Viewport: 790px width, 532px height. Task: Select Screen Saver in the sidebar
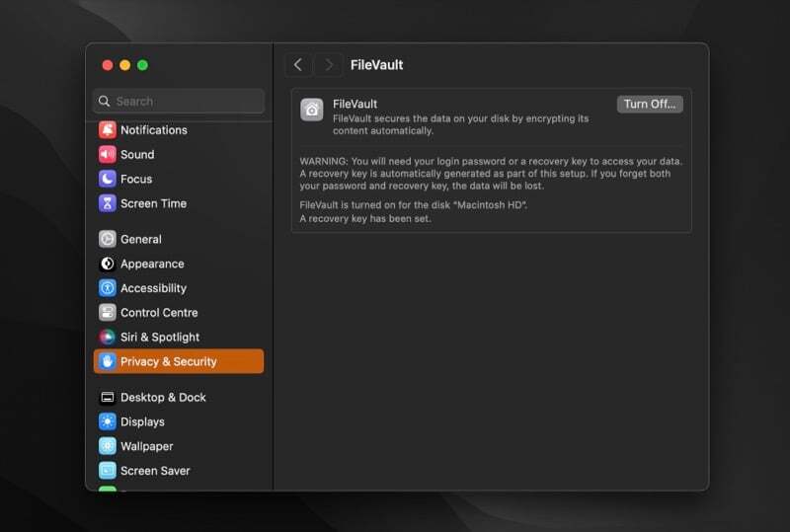pyautogui.click(x=179, y=471)
